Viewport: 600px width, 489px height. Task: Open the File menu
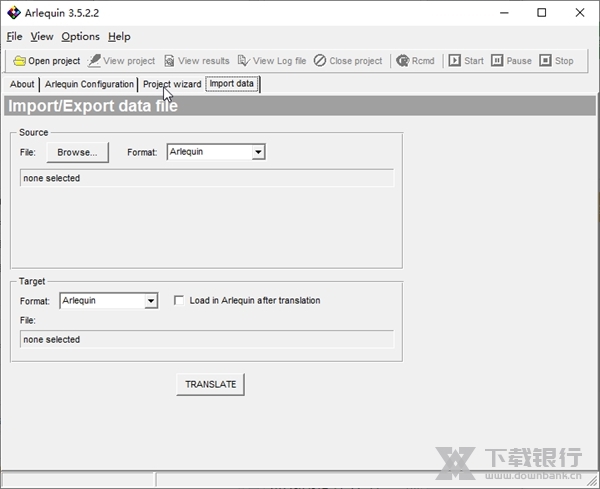click(x=14, y=37)
